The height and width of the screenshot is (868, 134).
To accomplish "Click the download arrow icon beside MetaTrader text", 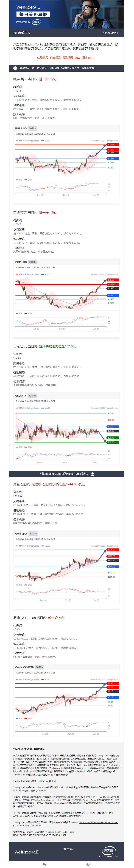I will tap(93, 473).
